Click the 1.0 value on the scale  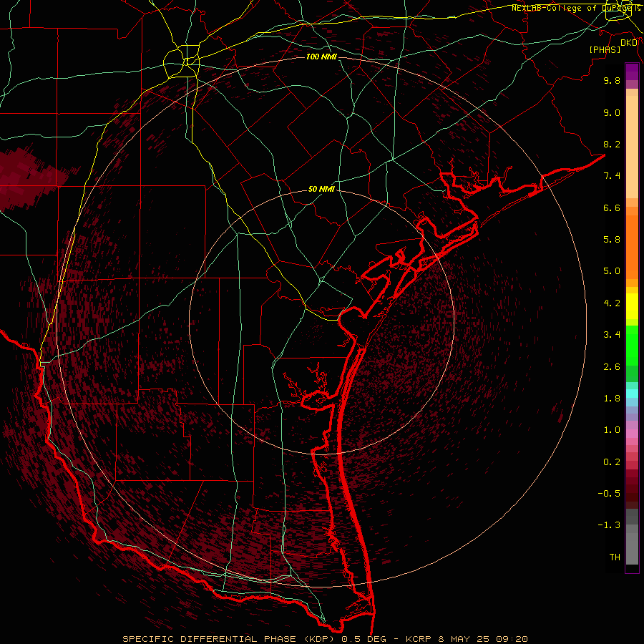[612, 430]
